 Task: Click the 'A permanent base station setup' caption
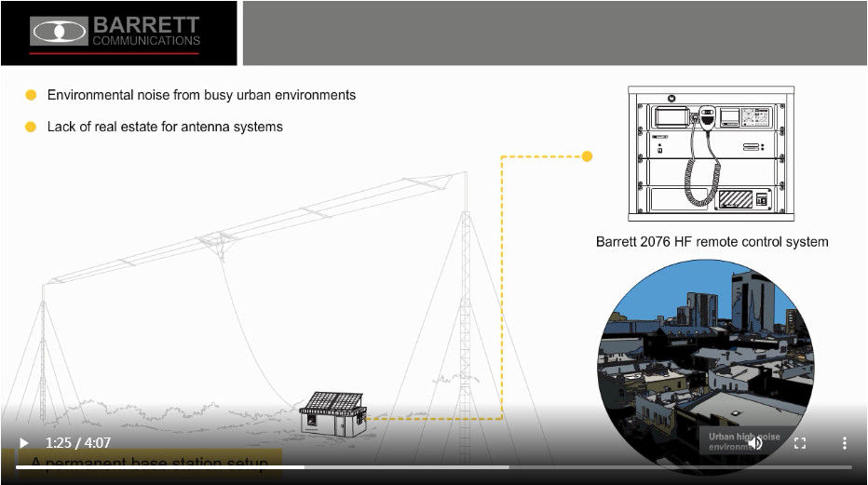click(149, 463)
